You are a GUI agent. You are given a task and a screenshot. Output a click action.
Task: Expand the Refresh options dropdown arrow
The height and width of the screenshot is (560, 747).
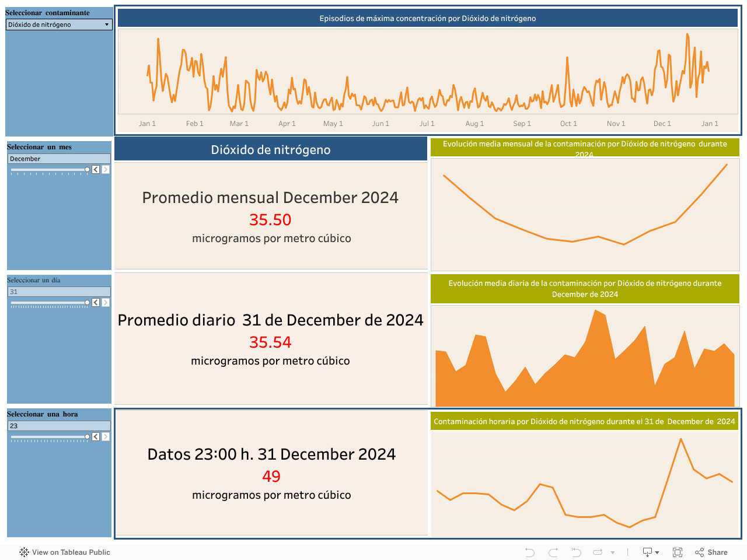pyautogui.click(x=613, y=552)
